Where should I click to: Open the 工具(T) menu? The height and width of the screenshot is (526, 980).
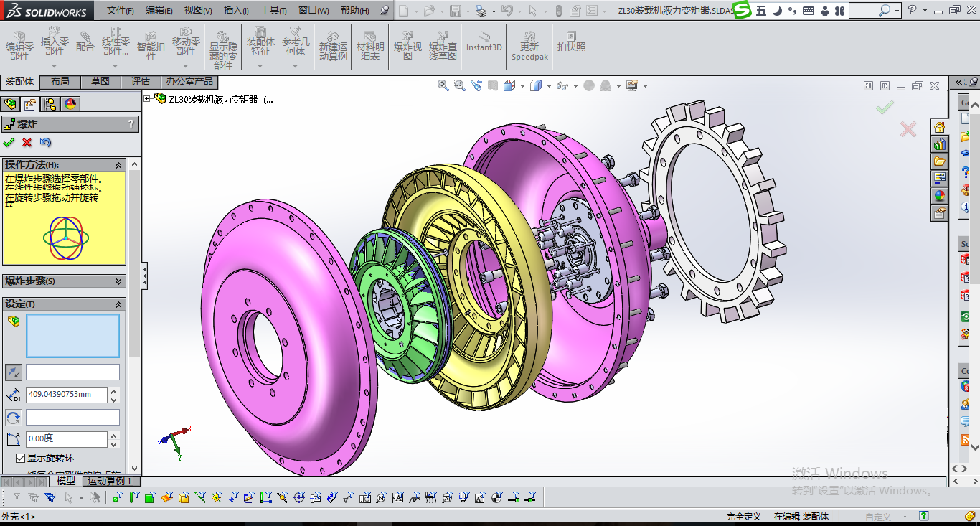click(273, 11)
